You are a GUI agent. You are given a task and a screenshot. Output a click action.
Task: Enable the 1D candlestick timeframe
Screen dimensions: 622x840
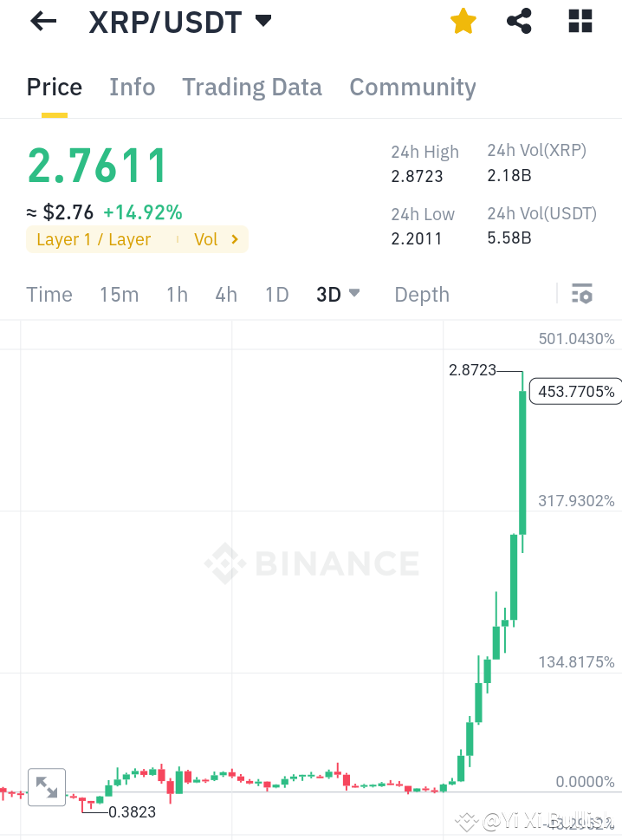276,295
